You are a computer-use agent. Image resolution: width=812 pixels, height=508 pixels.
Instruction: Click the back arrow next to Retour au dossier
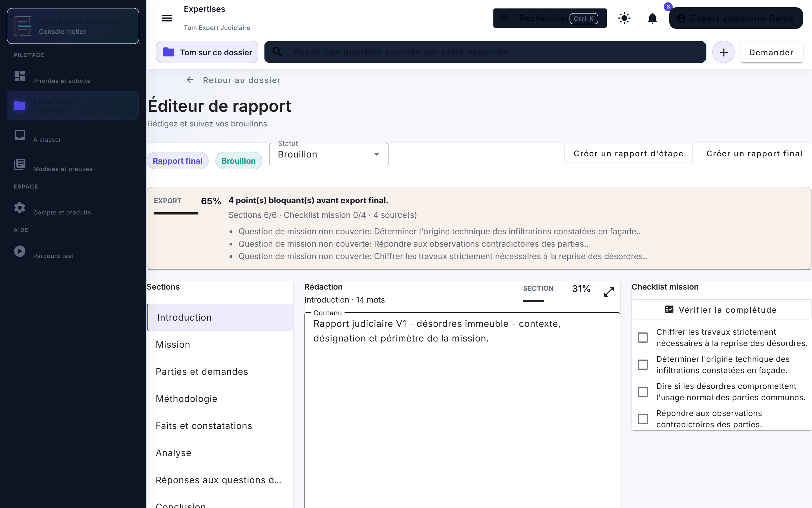(x=190, y=80)
